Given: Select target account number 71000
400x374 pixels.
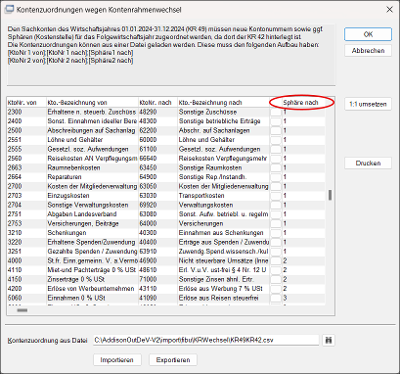Looking at the screenshot, I should coord(148,279).
